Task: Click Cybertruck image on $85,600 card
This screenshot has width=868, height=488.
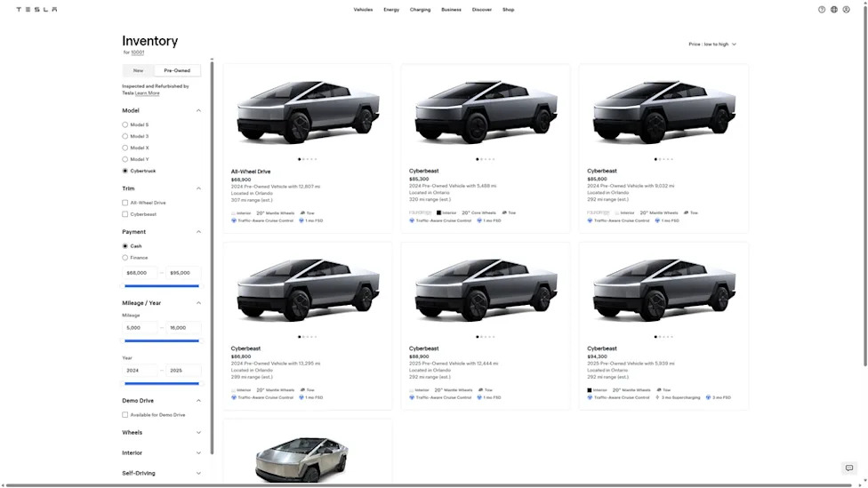Action: (x=664, y=112)
